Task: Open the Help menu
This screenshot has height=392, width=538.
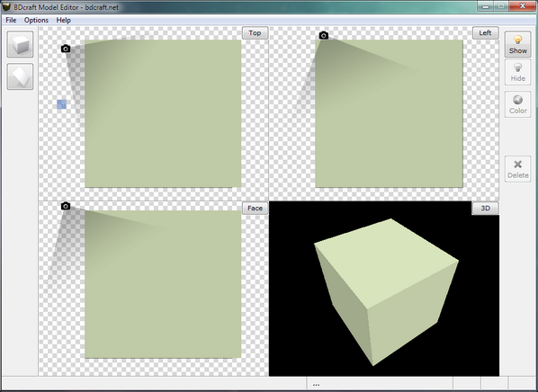Action: 64,20
